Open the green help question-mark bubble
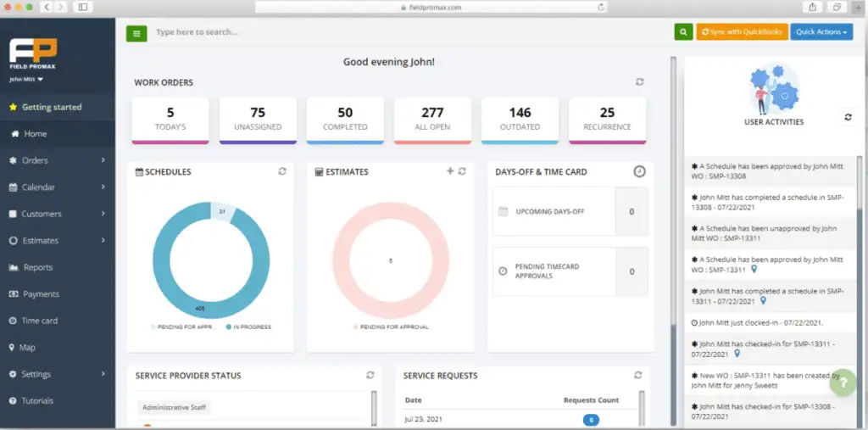 tap(843, 383)
